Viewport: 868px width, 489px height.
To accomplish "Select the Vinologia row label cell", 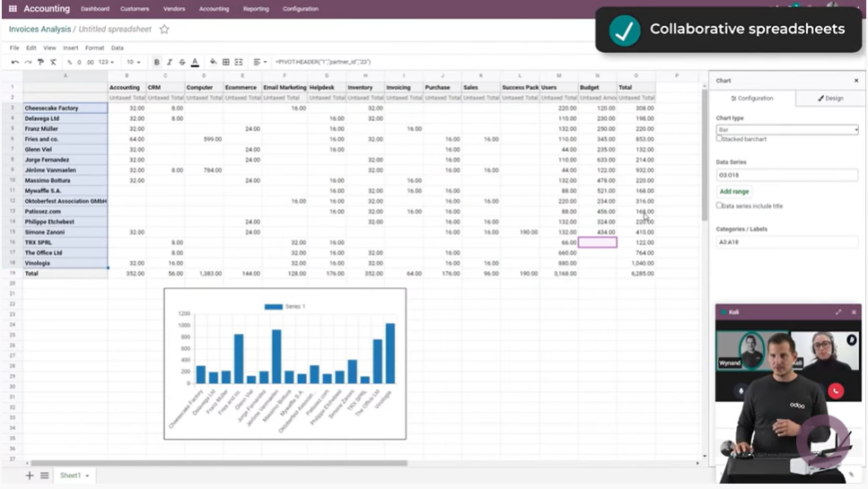I will pyautogui.click(x=66, y=263).
